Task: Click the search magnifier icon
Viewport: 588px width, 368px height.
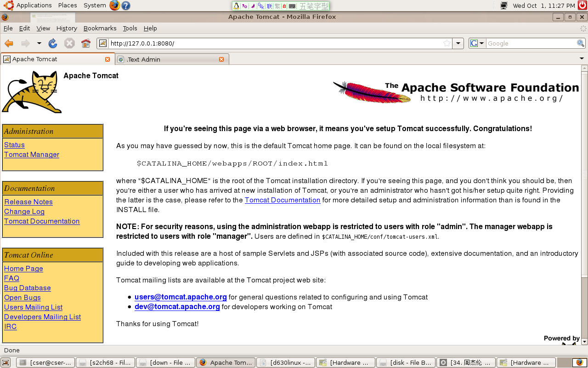Action: click(x=581, y=43)
